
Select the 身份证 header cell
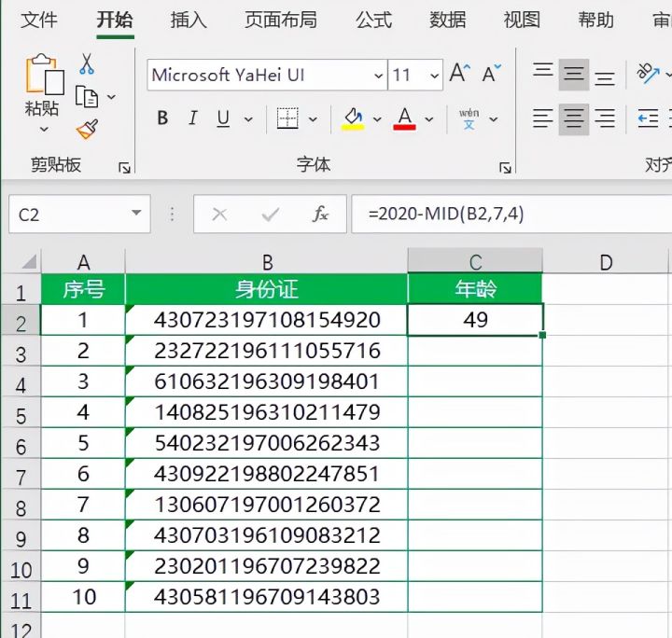267,289
